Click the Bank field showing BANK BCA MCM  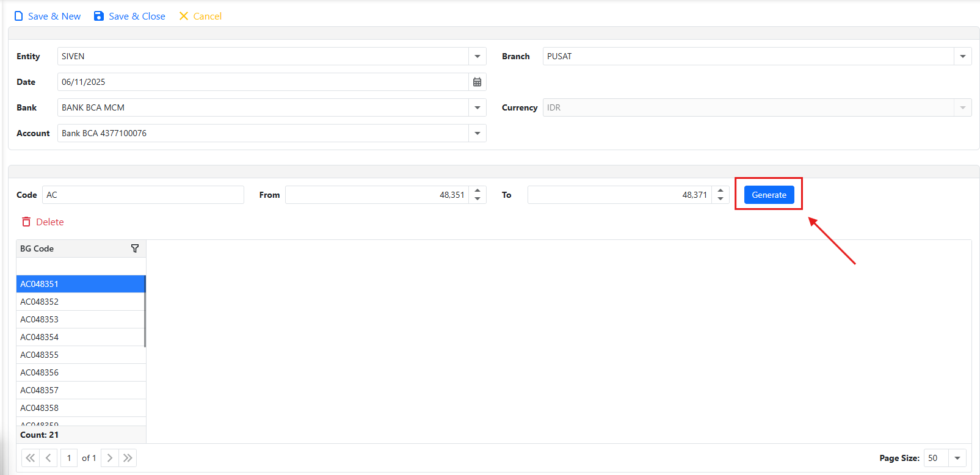[x=263, y=107]
